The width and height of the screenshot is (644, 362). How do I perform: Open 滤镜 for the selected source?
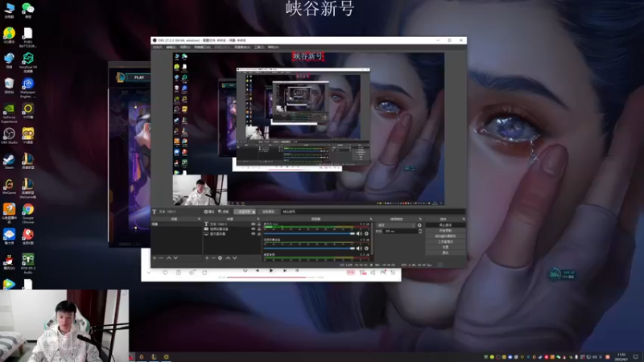224,212
